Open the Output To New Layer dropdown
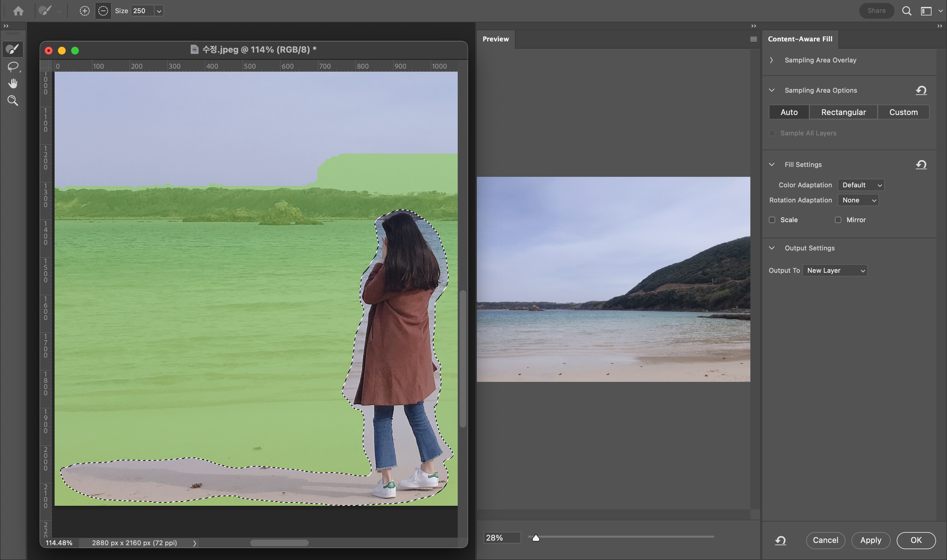 point(835,270)
